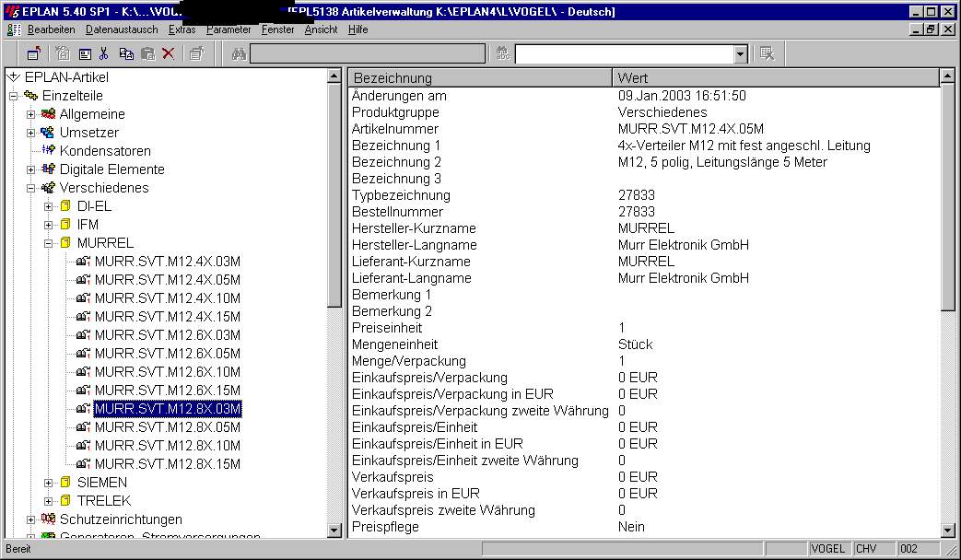Open the Parameter menu
961x560 pixels.
pyautogui.click(x=229, y=29)
